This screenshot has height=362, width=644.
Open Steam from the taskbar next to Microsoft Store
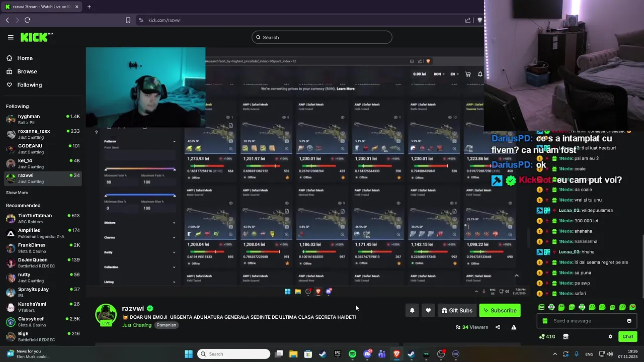[323, 354]
